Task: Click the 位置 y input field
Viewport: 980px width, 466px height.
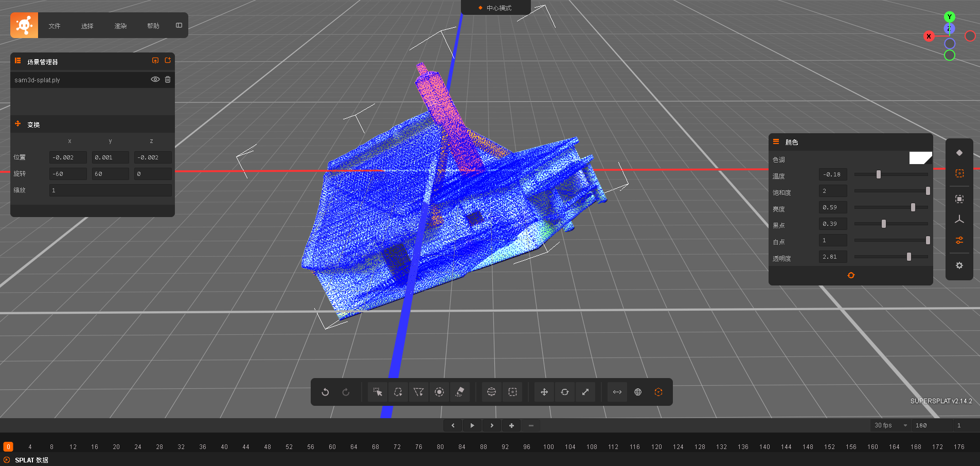Action: click(110, 157)
